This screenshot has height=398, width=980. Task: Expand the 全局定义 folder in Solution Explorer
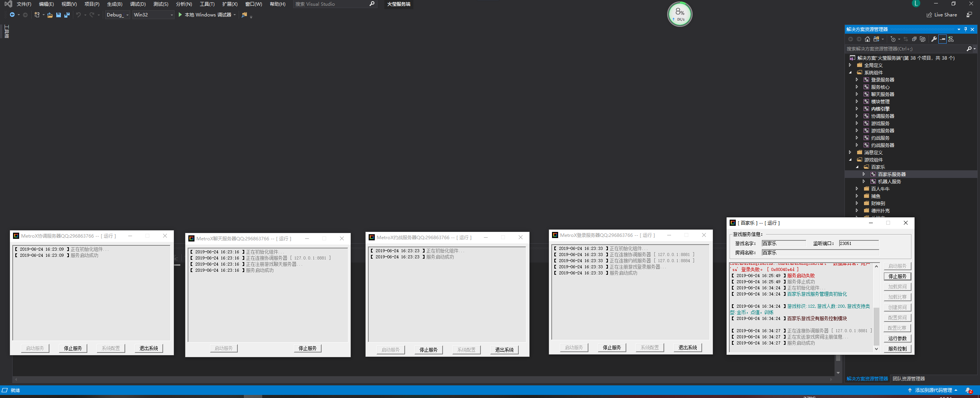point(850,65)
